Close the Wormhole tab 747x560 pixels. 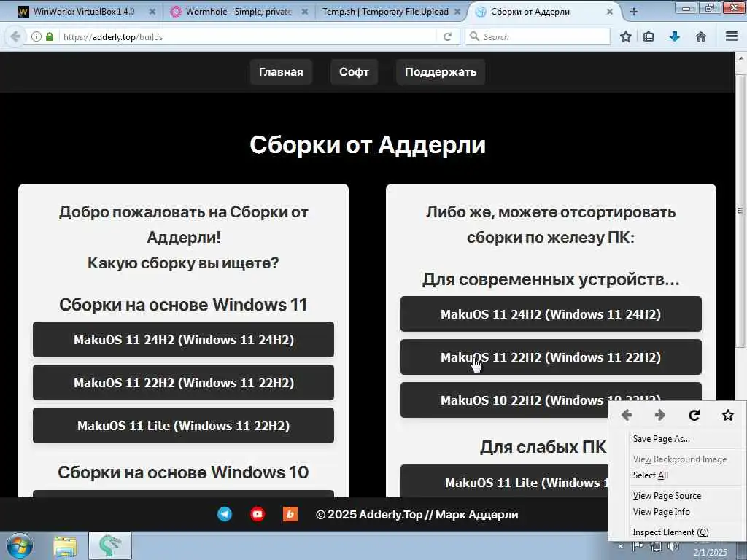(305, 12)
